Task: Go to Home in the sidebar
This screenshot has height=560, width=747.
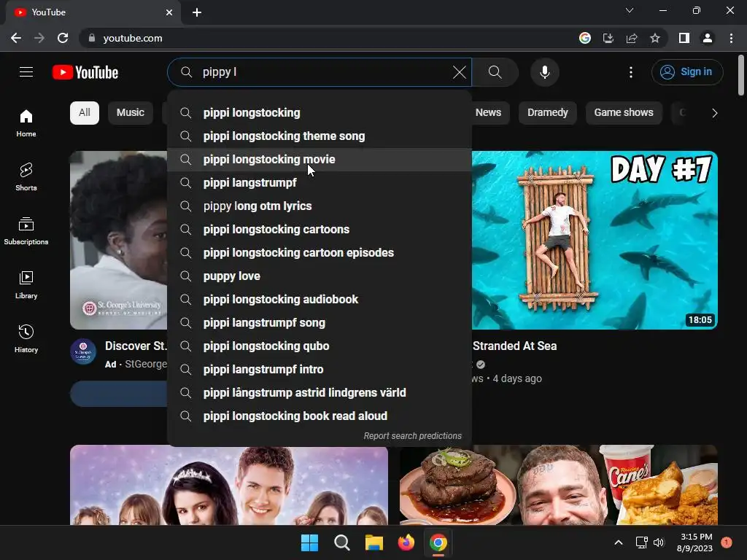Action: [x=26, y=122]
